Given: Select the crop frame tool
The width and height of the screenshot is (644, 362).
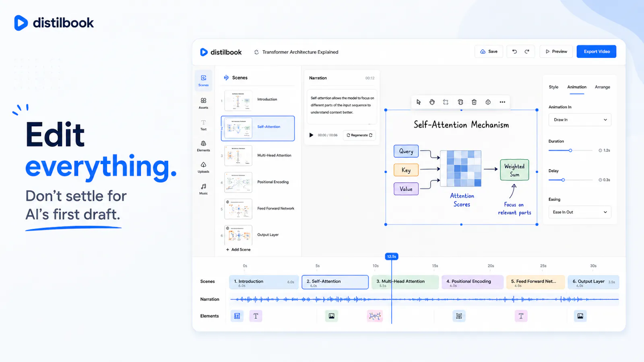Looking at the screenshot, I should click(446, 102).
